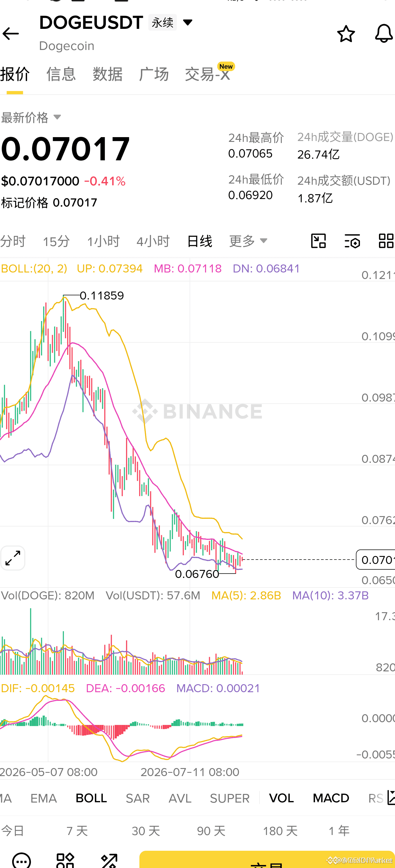Open chart settings icon beside drawing tools

(352, 241)
